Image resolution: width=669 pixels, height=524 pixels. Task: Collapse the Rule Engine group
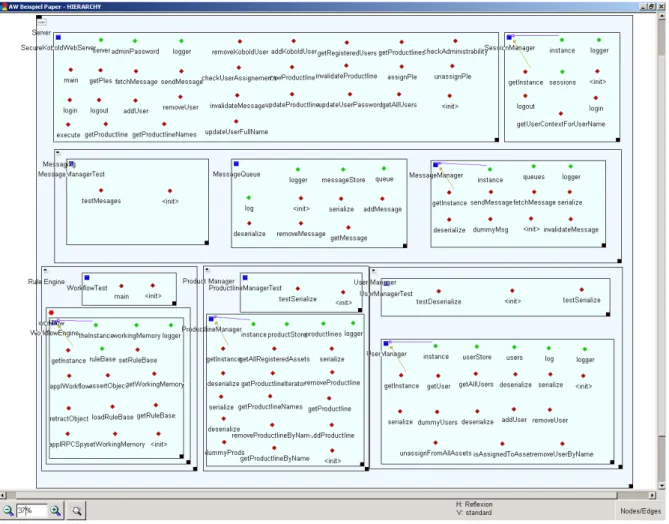click(x=45, y=271)
